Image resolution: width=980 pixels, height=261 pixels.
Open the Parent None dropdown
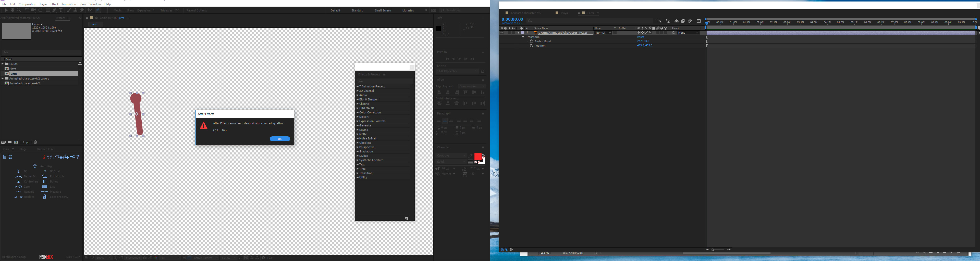pyautogui.click(x=688, y=33)
